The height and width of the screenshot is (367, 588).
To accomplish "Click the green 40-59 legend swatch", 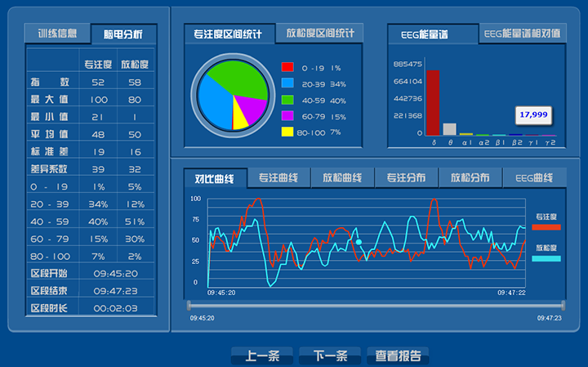I will 287,100.
